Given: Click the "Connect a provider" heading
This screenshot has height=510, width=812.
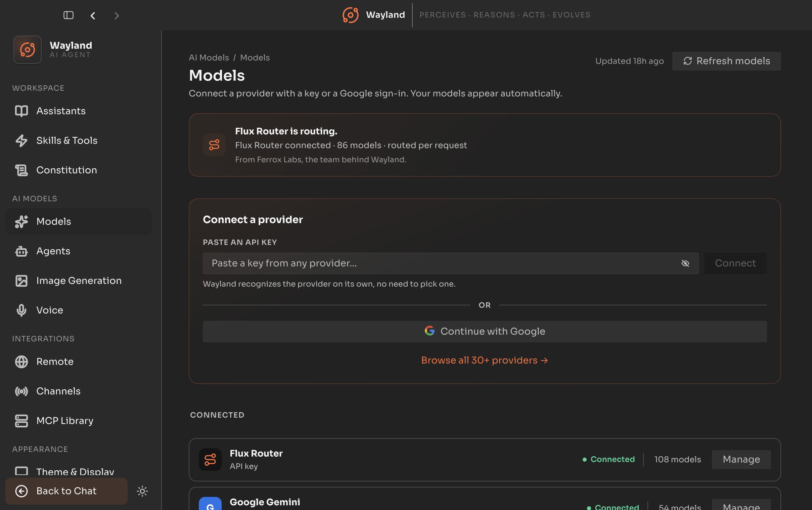Looking at the screenshot, I should coord(253,220).
